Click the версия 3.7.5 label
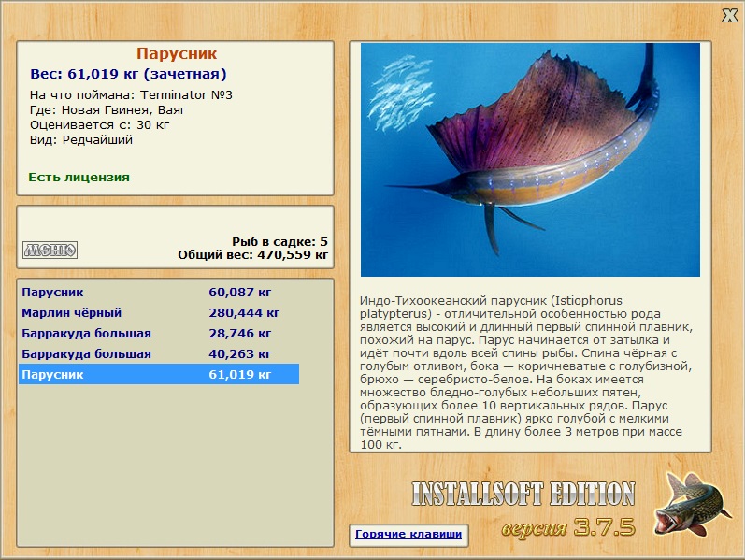 (x=568, y=527)
